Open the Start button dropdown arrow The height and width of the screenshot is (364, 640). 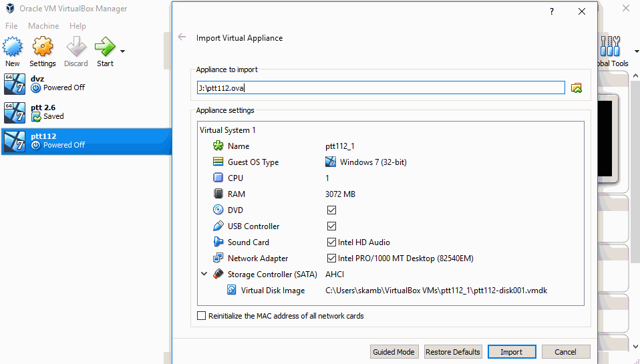pyautogui.click(x=122, y=51)
